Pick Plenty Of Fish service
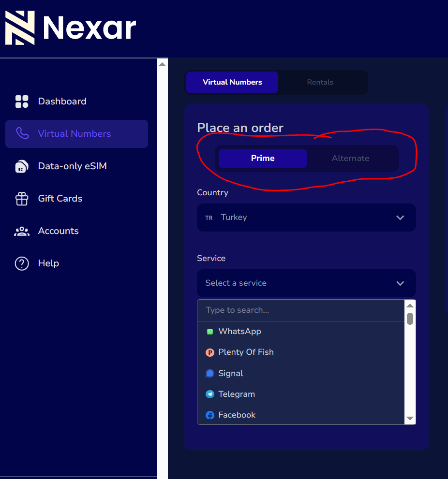Viewport: 448px width, 479px height. (x=246, y=352)
